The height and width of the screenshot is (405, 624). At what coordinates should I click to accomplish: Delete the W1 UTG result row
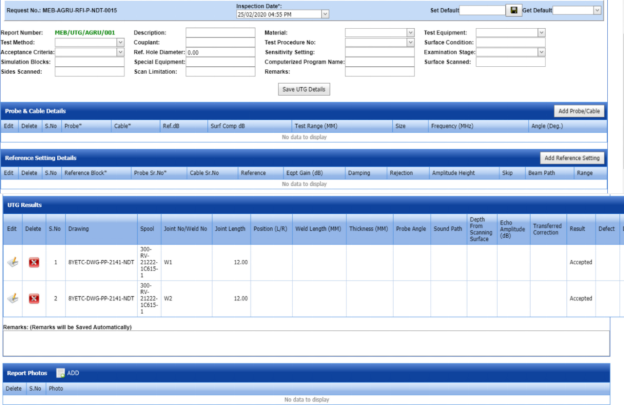pos(33,262)
